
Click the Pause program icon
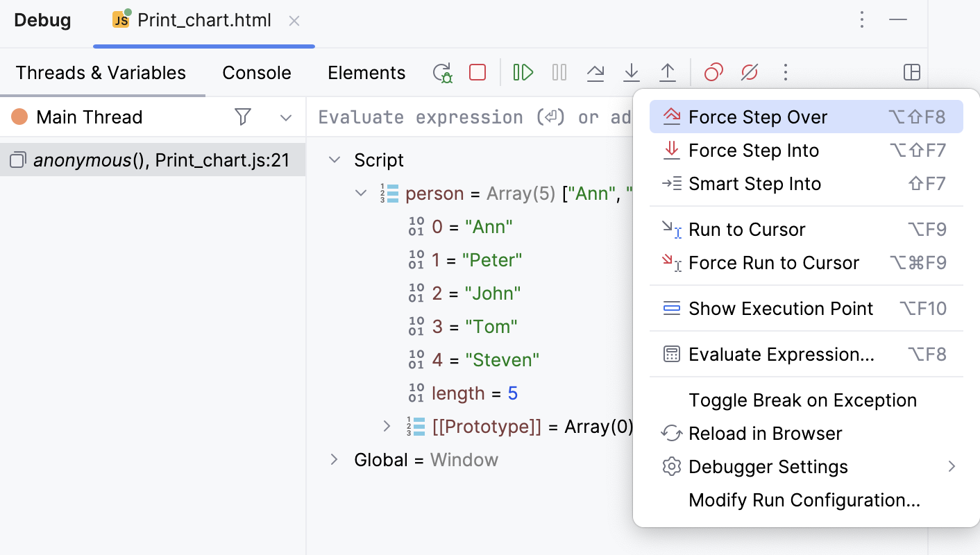559,72
